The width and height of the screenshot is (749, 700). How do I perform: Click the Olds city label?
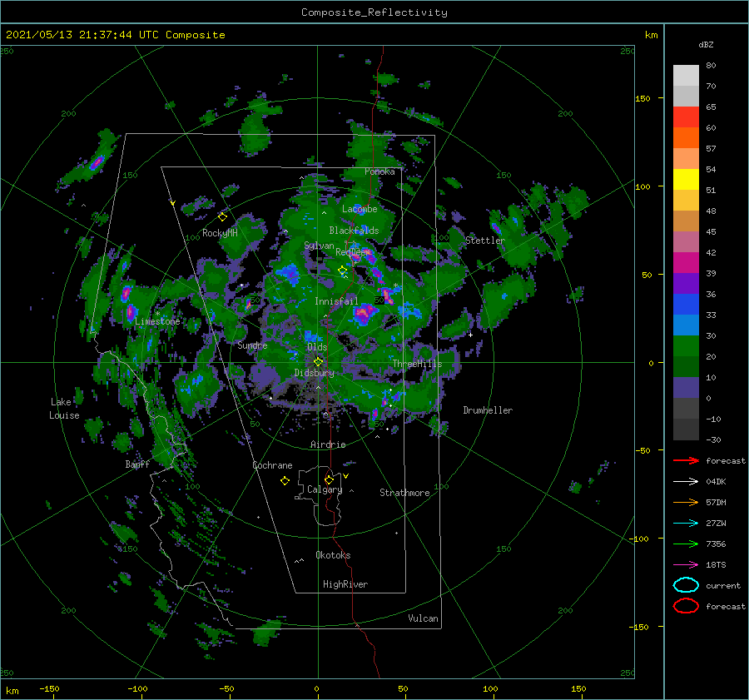pos(317,347)
